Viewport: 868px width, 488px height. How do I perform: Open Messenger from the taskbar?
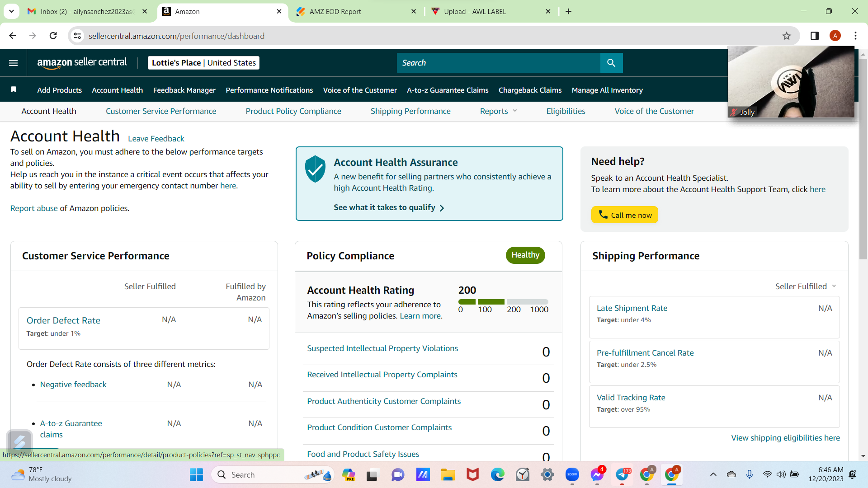597,474
